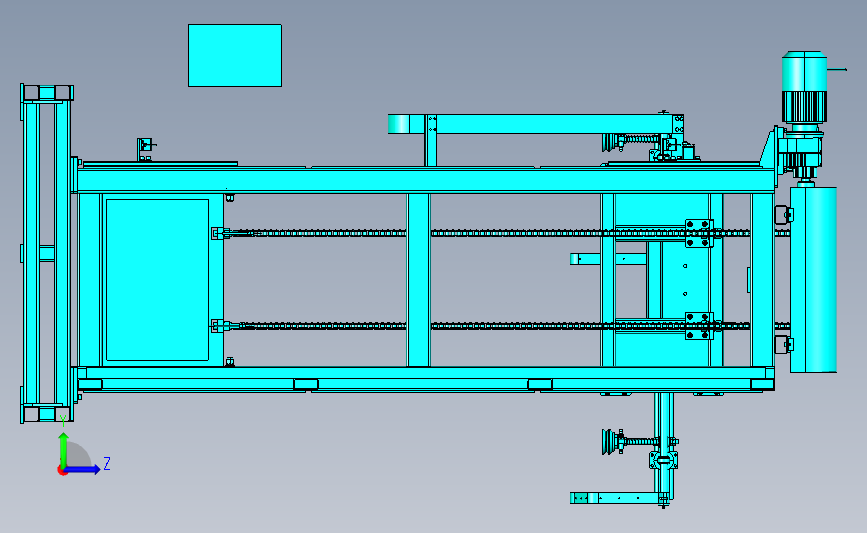Image resolution: width=867 pixels, height=533 pixels.
Task: Click the lower pillow block bearing beside the roller
Action: 784,345
